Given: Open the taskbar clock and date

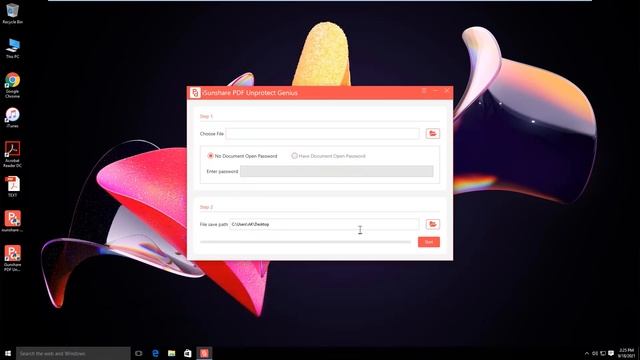Looking at the screenshot, I should point(627,353).
